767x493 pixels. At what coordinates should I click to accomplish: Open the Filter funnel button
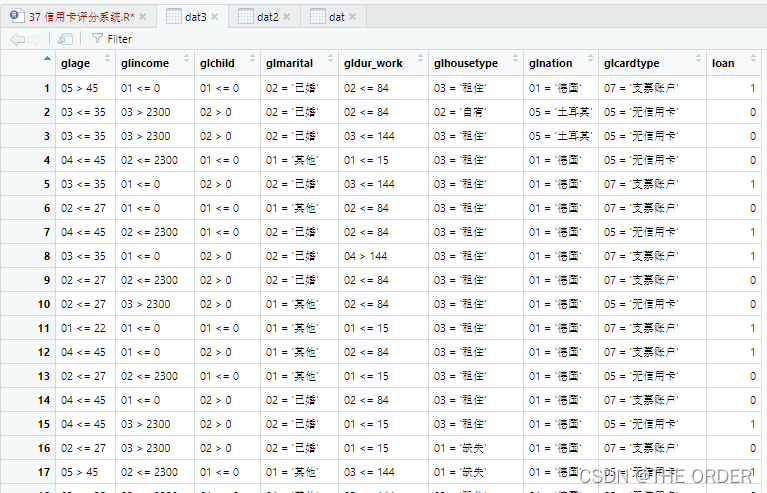[112, 39]
